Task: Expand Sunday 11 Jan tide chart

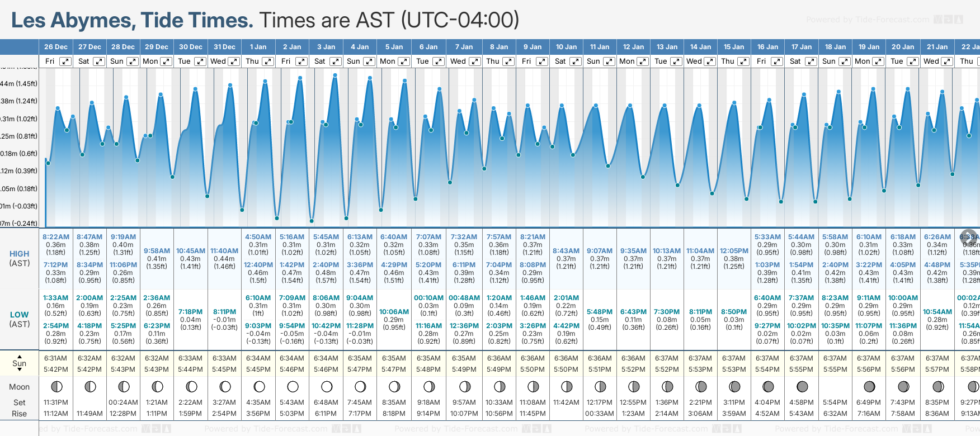Action: coord(609,61)
